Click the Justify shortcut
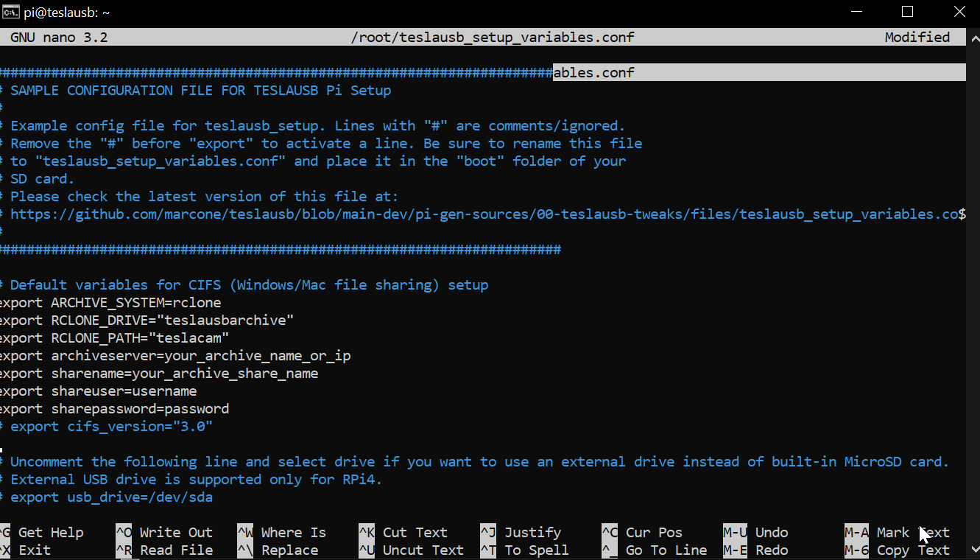The width and height of the screenshot is (980, 560). tap(521, 533)
